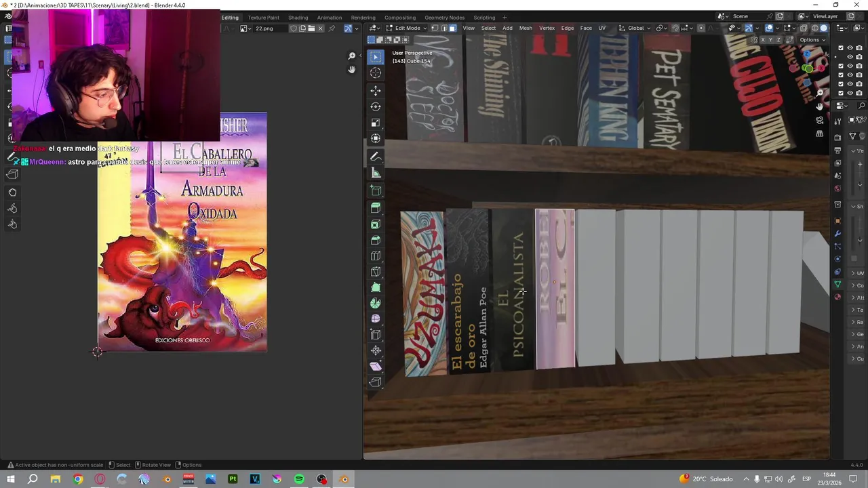The height and width of the screenshot is (488, 868).
Task: Switch perspective/orthographic with the grid gizmo
Action: (820, 134)
